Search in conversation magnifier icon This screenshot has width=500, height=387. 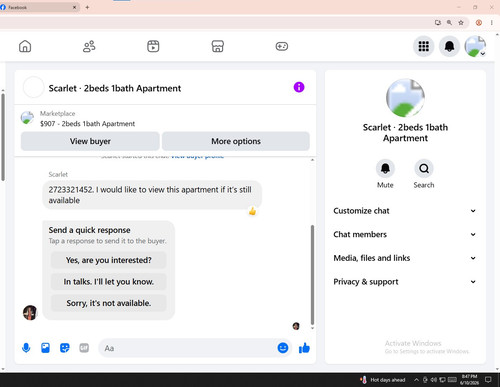point(424,168)
